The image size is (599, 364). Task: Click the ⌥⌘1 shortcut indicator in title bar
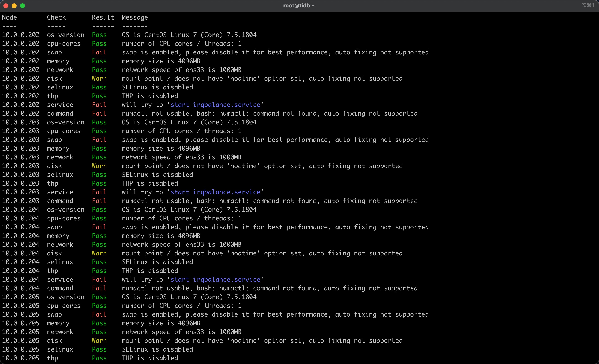(x=588, y=5)
